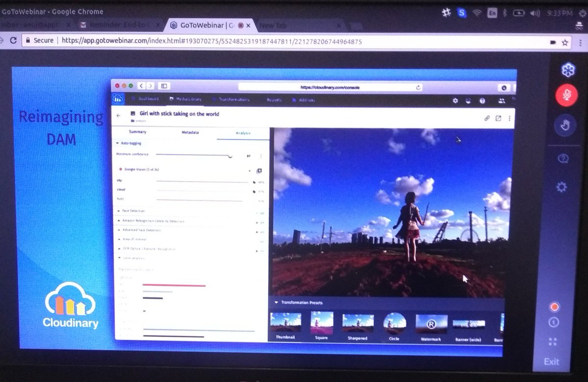Open Transformations in Cloudinary nav
This screenshot has width=588, height=382.
tap(231, 99)
